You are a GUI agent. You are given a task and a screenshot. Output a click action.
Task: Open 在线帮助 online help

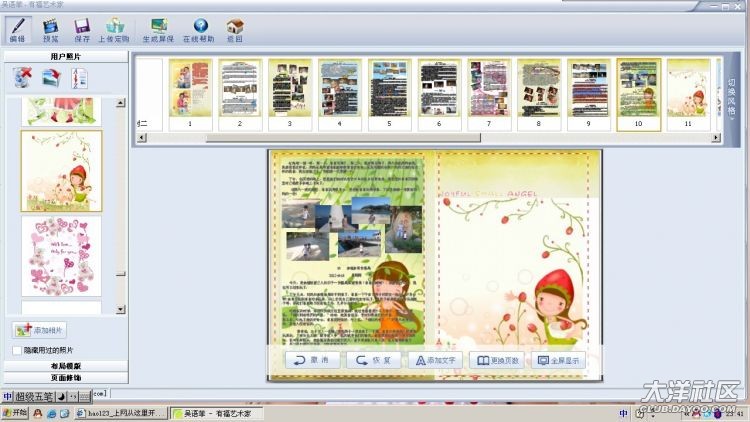pos(200,28)
